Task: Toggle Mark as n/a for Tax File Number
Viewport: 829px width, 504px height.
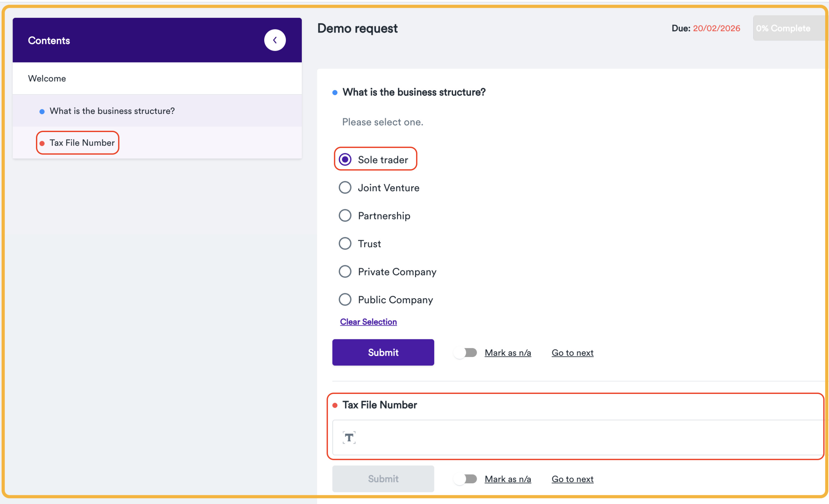Action: tap(466, 479)
